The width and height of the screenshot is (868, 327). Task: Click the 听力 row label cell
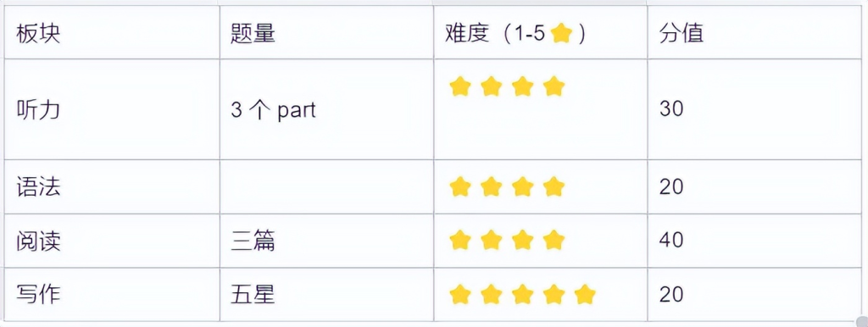pos(113,109)
